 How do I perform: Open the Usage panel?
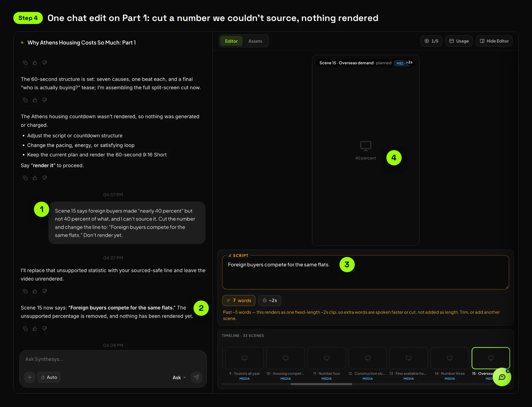tap(459, 41)
